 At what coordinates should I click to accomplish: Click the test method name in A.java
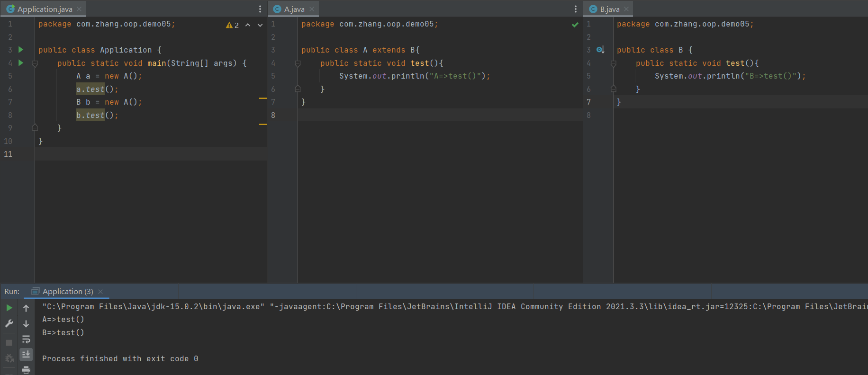click(x=419, y=63)
